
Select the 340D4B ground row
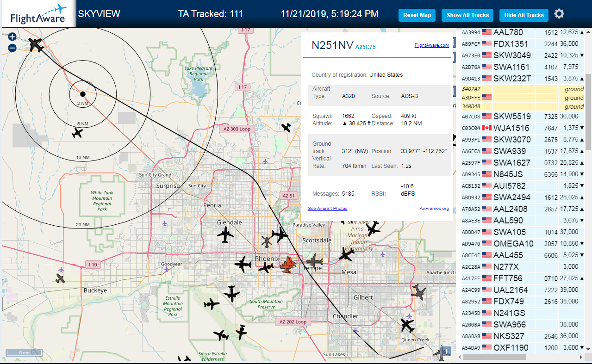click(523, 106)
